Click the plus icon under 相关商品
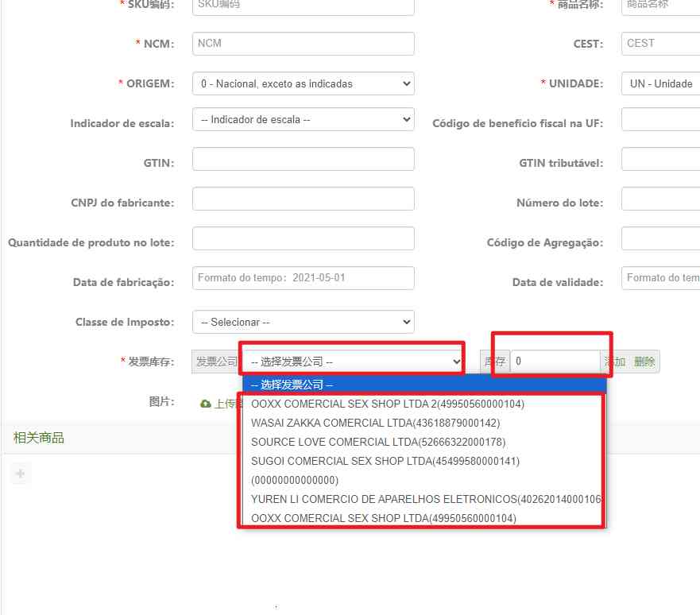This screenshot has height=615, width=700. pyautogui.click(x=21, y=474)
